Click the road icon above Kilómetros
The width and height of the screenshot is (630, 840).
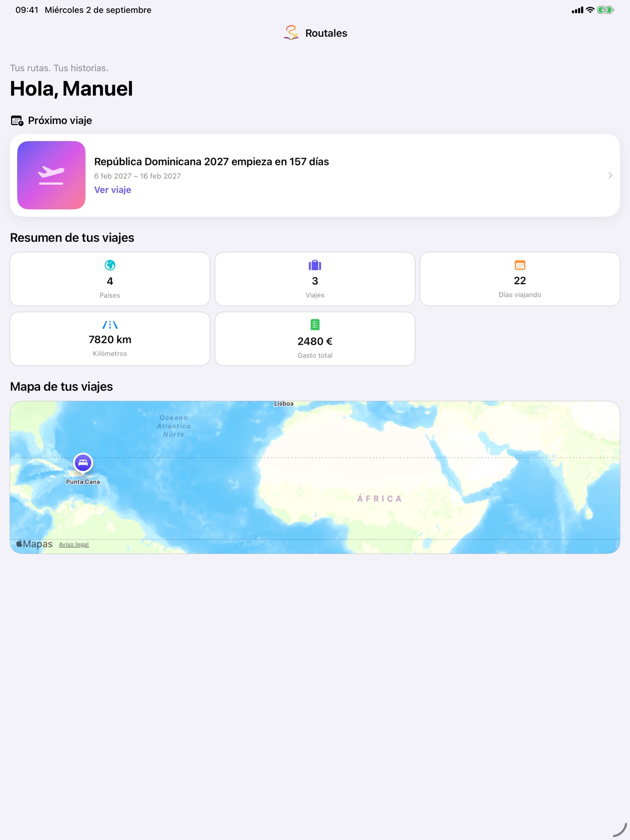point(110,325)
